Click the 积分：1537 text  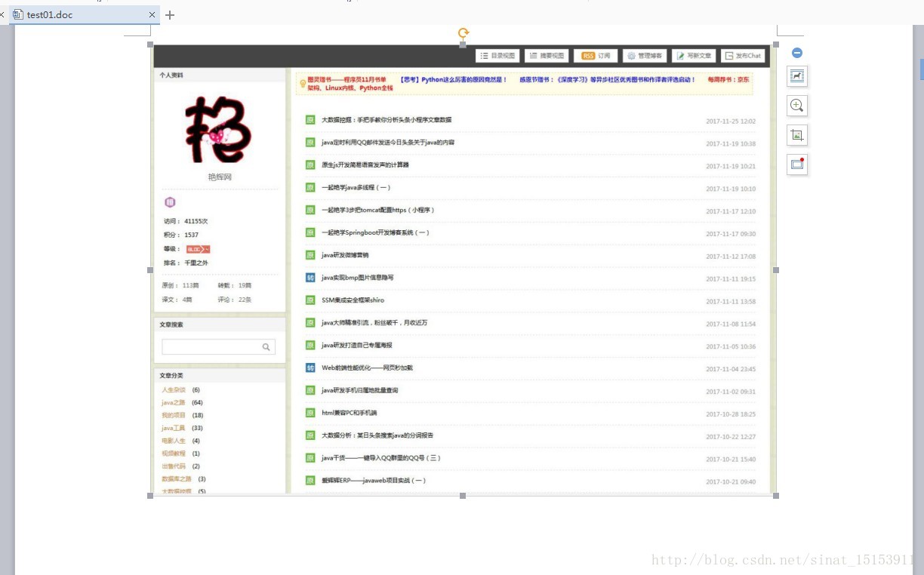pos(181,235)
